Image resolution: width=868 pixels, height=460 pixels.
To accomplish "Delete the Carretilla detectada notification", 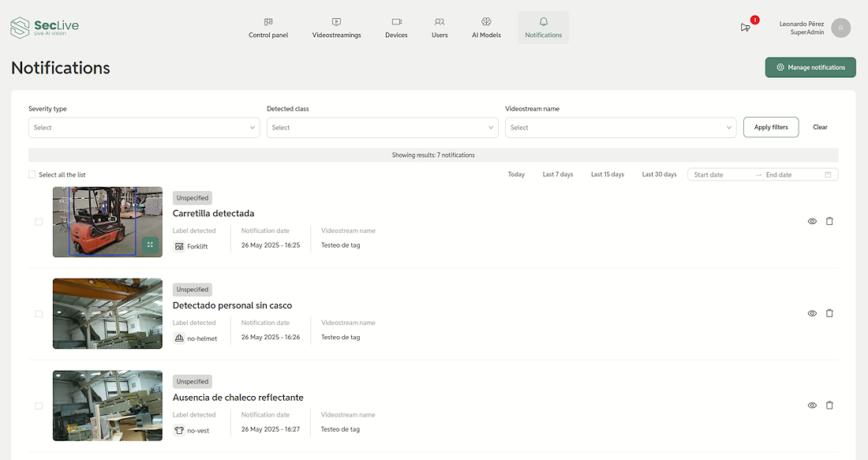I will pos(829,221).
